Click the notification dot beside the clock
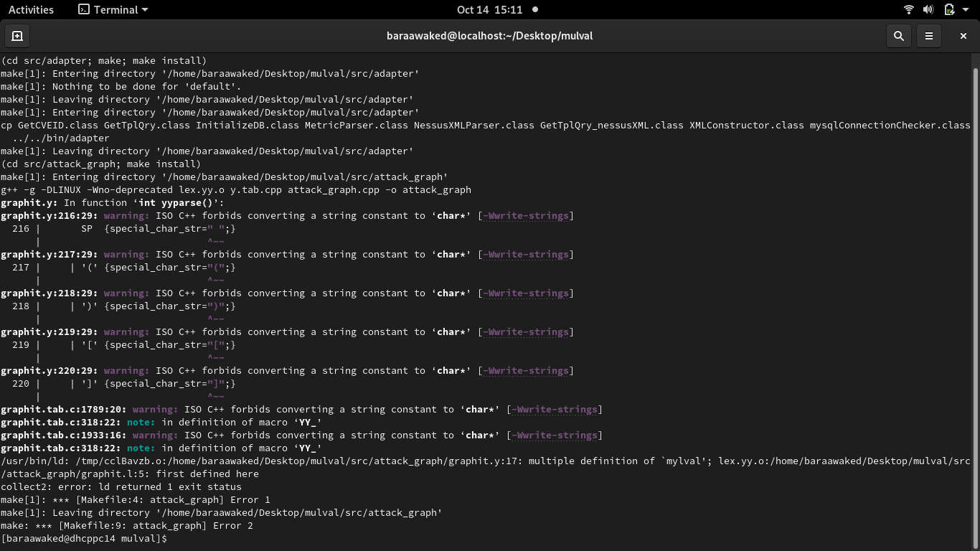980x551 pixels. point(534,9)
